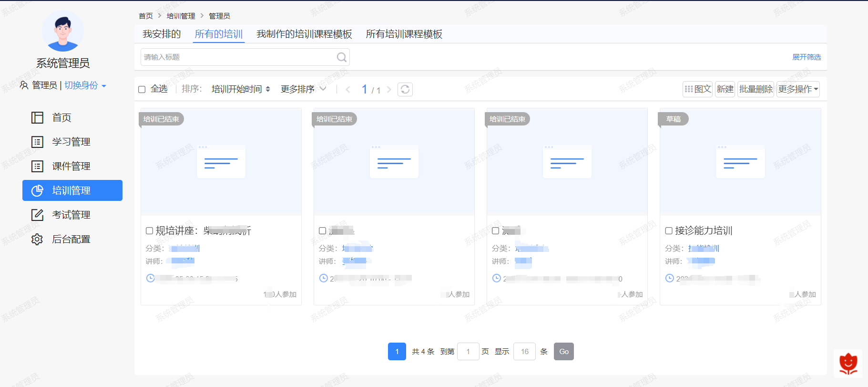This screenshot has width=868, height=387.
Task: Click the 考试管理 pencil icon
Action: (37, 215)
